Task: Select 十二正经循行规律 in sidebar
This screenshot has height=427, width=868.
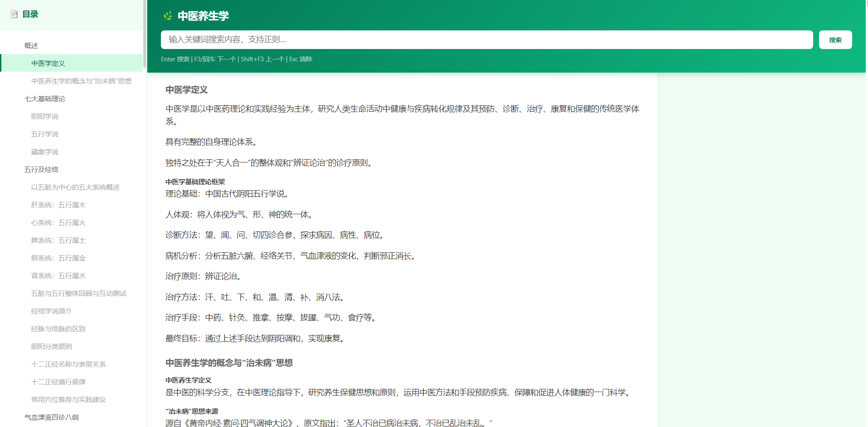Action: 58,382
